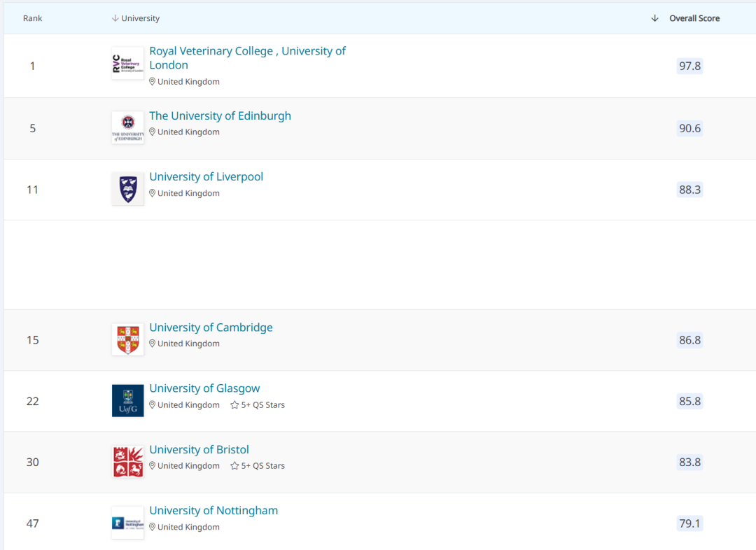Open the University of Nottingham link

point(213,511)
